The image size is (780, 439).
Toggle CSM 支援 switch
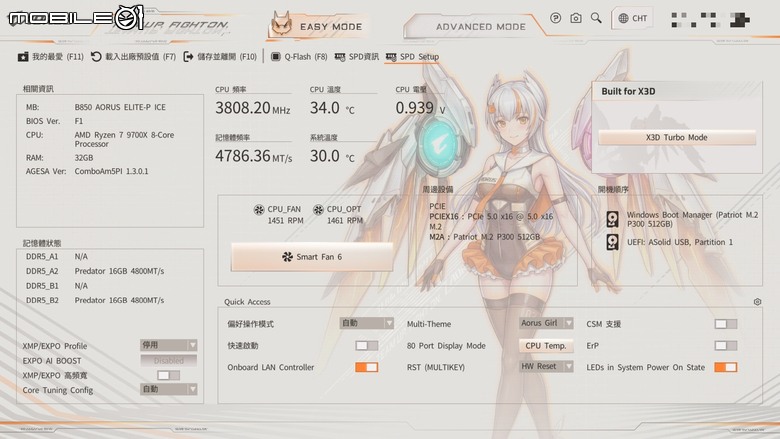pyautogui.click(x=726, y=324)
